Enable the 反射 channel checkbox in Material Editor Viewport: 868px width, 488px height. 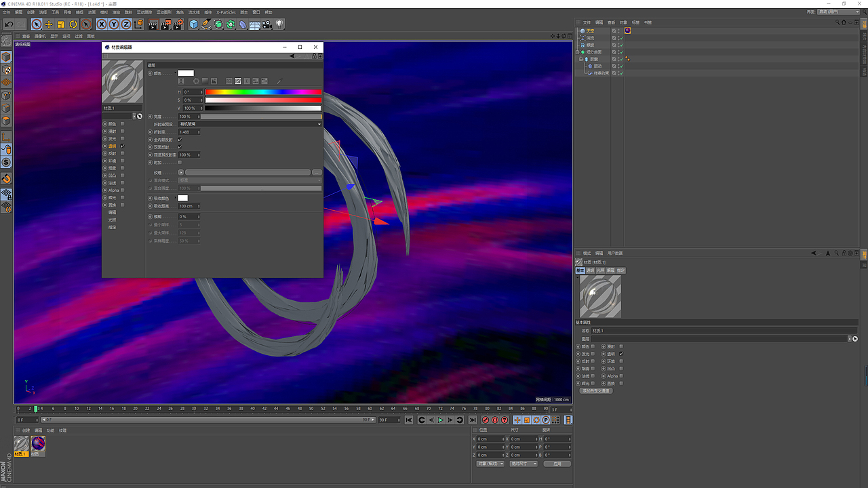pos(122,154)
